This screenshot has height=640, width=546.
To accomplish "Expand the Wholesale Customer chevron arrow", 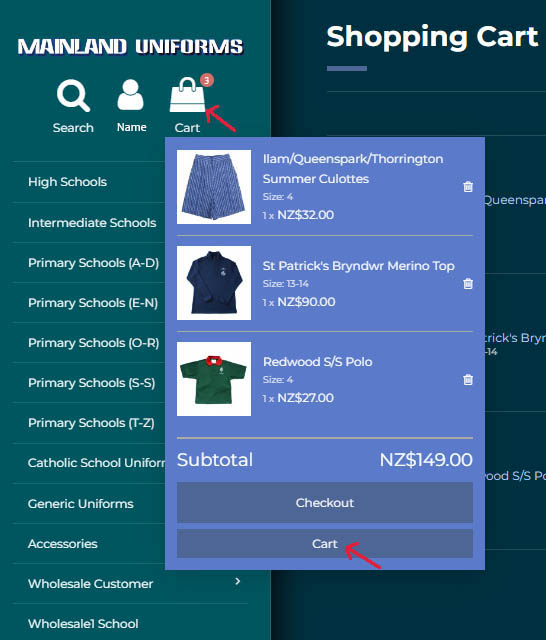I will [238, 581].
